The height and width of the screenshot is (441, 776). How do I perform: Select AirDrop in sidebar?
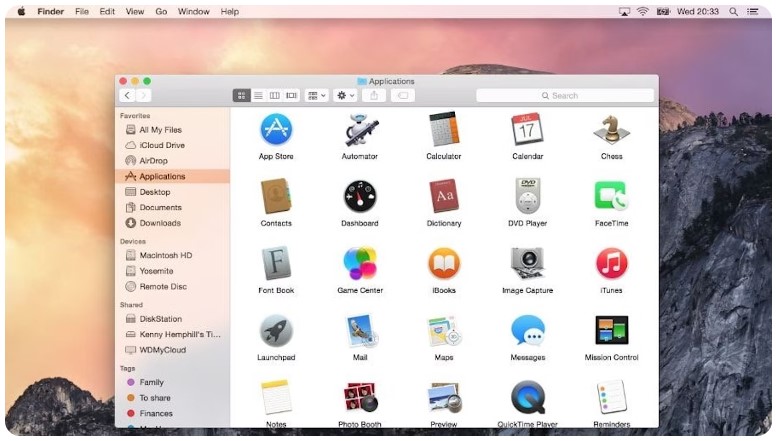point(173,161)
